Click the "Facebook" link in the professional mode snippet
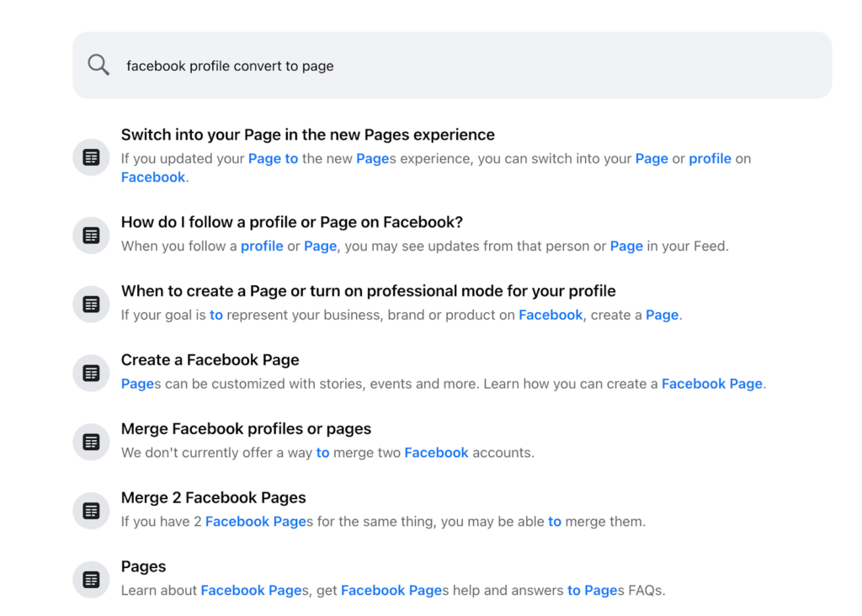The image size is (862, 616). point(551,315)
